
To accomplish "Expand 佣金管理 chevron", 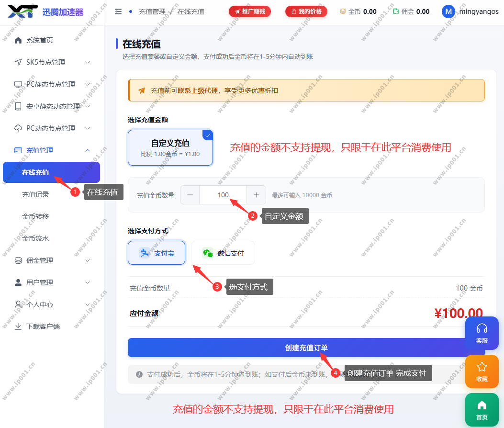I will click(x=88, y=260).
